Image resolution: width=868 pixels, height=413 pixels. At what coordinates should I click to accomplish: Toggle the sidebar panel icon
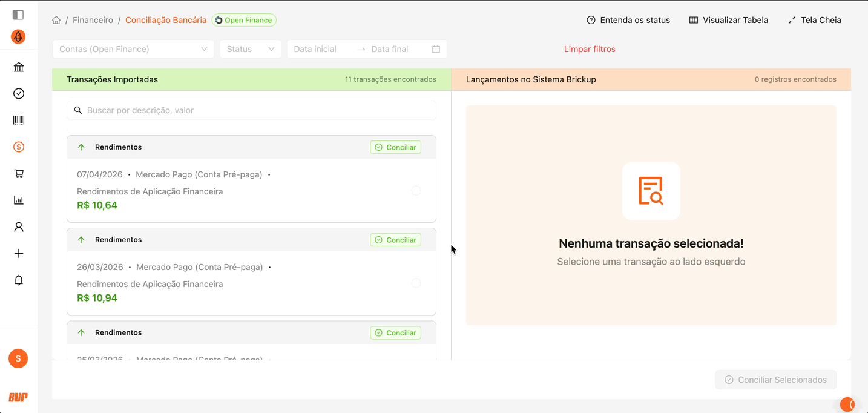click(18, 15)
